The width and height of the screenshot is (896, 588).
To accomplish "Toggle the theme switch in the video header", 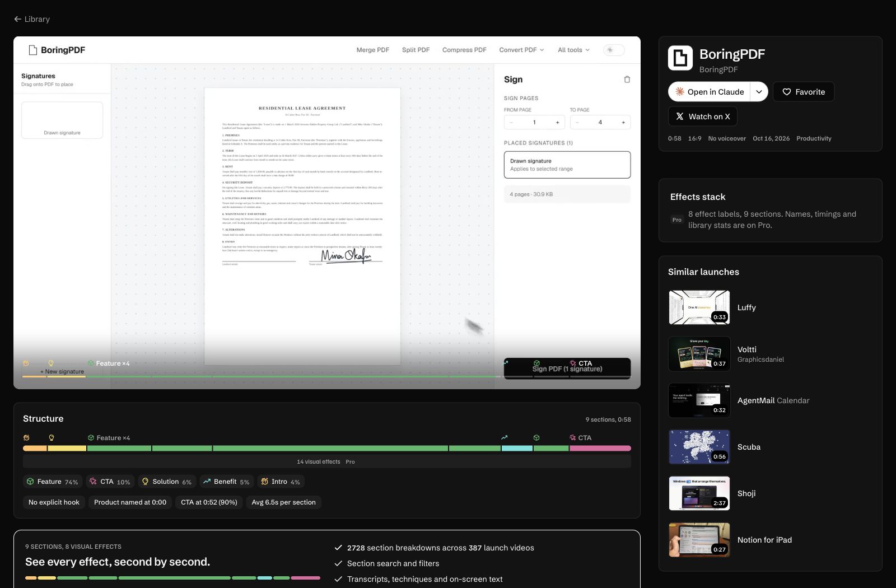I will click(614, 50).
